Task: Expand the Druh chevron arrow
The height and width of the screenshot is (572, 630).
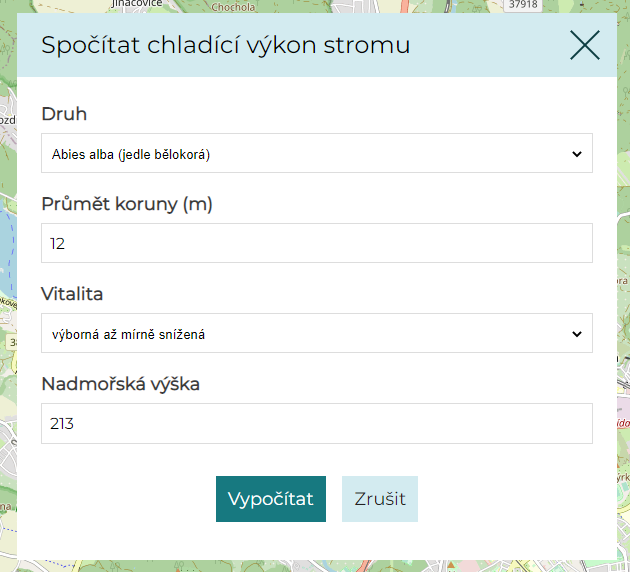Action: pyautogui.click(x=577, y=154)
